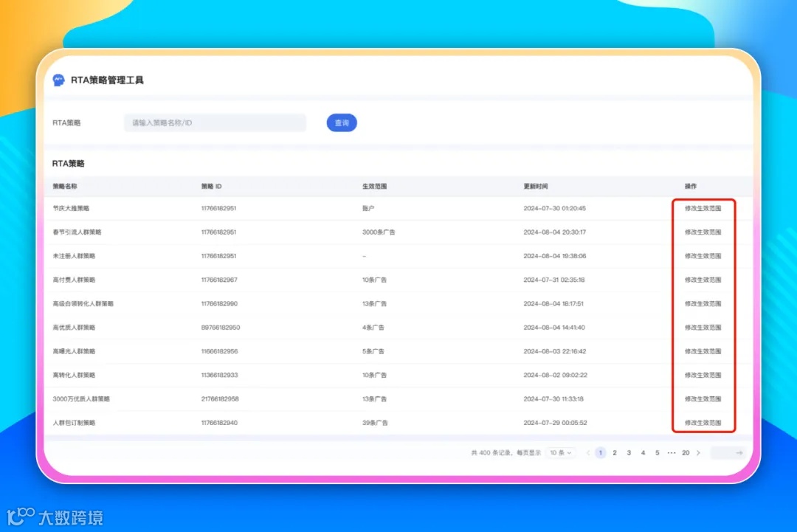
Task: Click 修改生效范围 for 高优质人群策略
Action: click(703, 328)
